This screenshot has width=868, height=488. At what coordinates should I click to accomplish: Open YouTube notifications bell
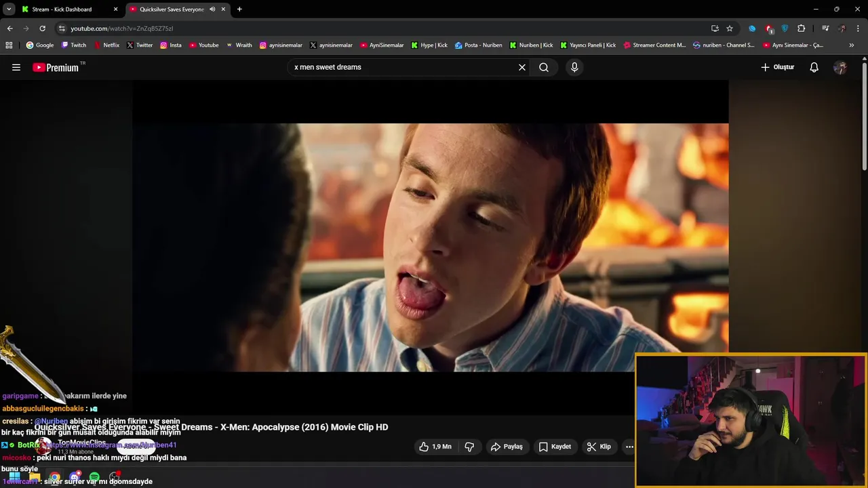point(814,67)
